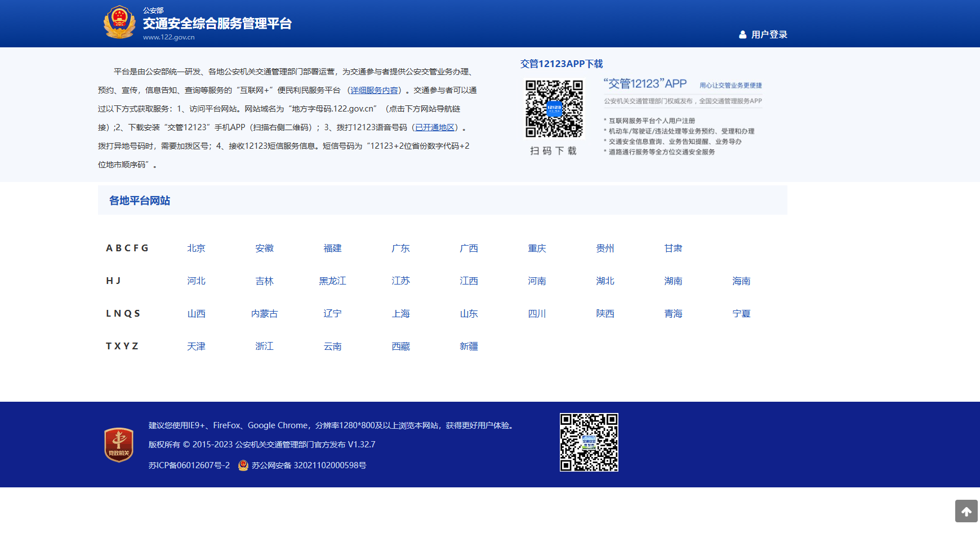The height and width of the screenshot is (533, 980).
Task: Go to 河北 platform site
Action: tap(197, 281)
